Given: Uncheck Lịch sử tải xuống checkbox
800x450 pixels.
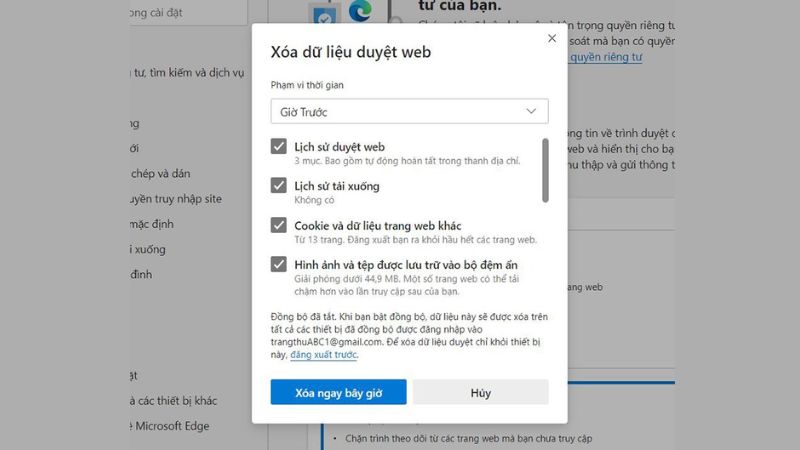Looking at the screenshot, I should (x=279, y=185).
